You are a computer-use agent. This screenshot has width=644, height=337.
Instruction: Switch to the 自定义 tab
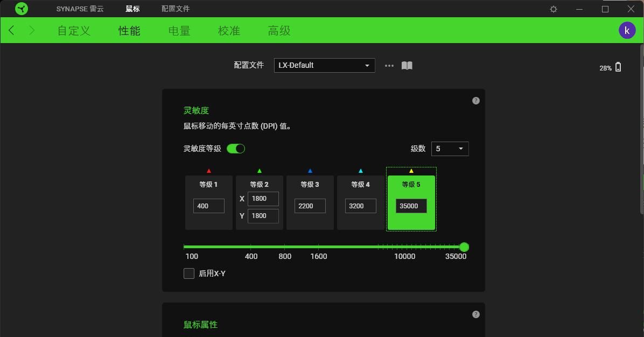point(74,31)
